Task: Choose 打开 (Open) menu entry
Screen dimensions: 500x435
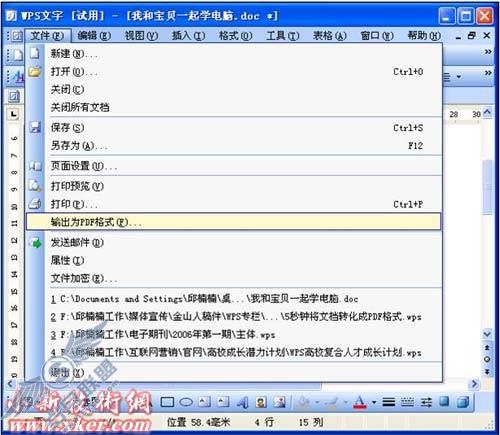Action: click(x=234, y=72)
